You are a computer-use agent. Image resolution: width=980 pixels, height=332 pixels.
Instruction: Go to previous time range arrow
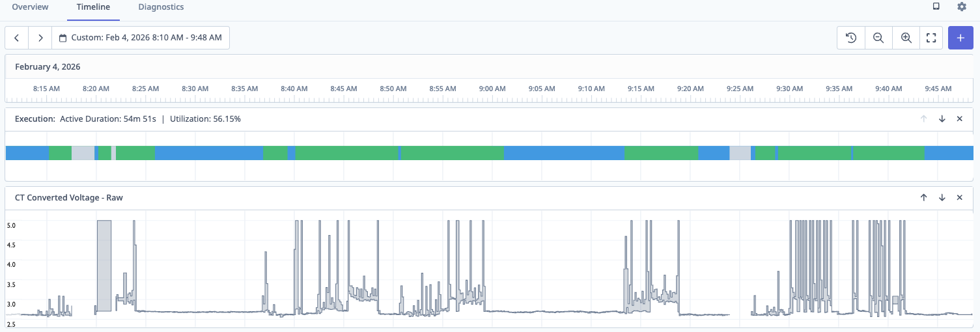(x=17, y=38)
